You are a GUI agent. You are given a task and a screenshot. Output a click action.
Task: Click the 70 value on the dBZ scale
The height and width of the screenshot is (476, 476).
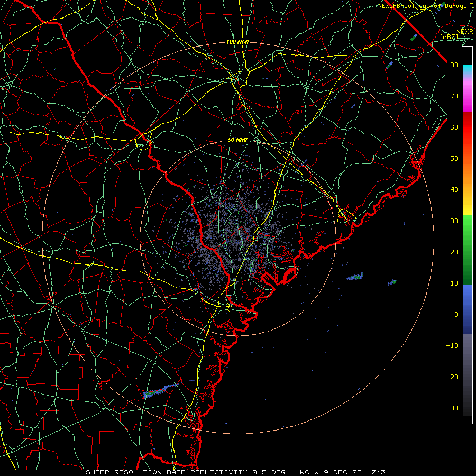(454, 96)
